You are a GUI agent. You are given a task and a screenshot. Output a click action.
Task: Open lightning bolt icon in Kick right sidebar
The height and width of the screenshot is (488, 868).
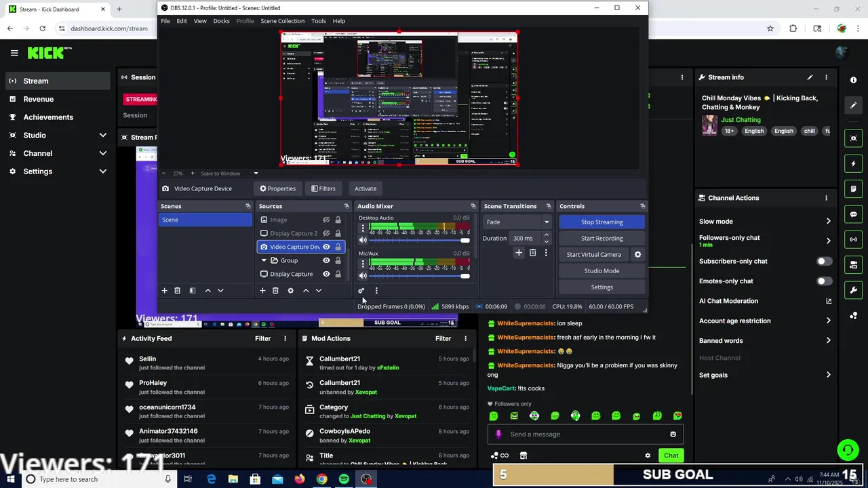coord(853,163)
